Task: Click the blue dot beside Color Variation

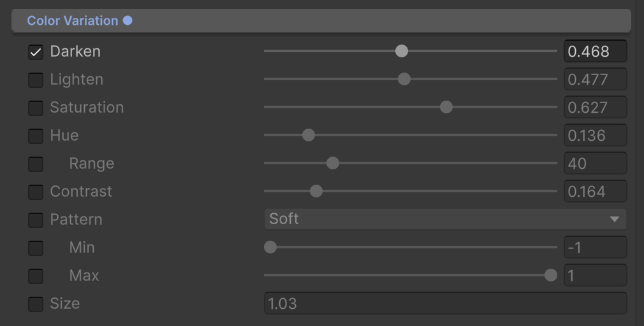Action: [x=128, y=20]
